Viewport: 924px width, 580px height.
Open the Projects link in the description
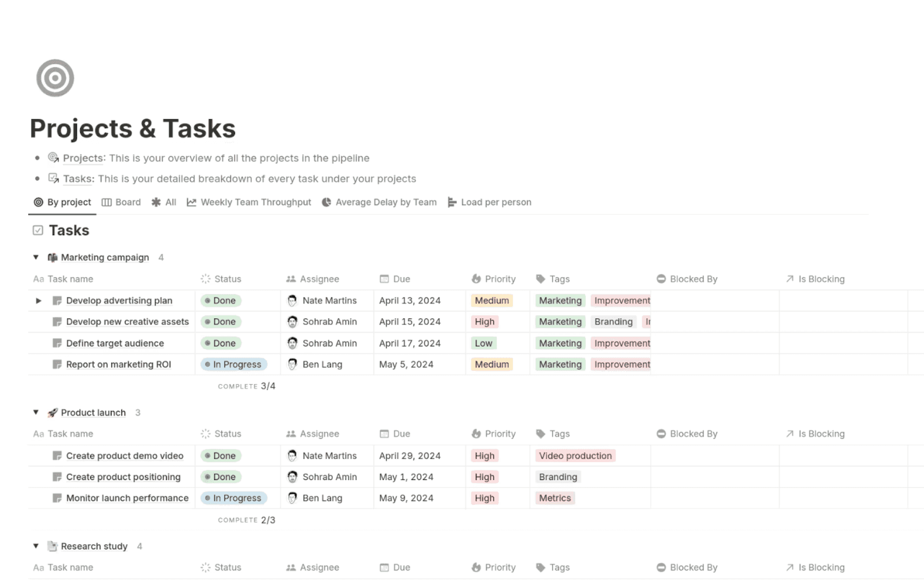tap(83, 158)
